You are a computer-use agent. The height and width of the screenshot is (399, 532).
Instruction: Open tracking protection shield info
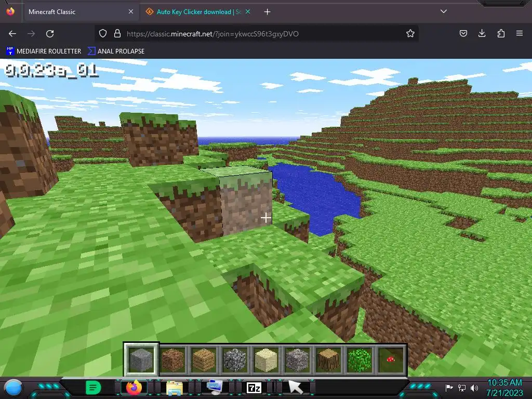(x=103, y=33)
